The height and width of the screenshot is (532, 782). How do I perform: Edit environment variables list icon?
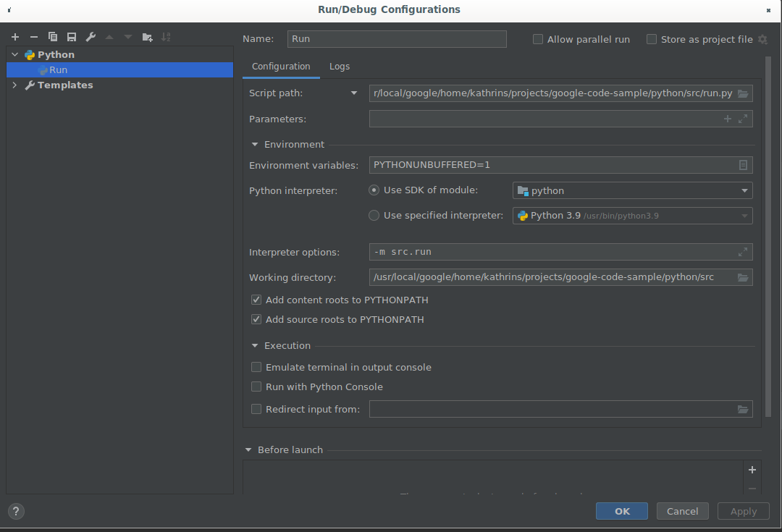(743, 165)
